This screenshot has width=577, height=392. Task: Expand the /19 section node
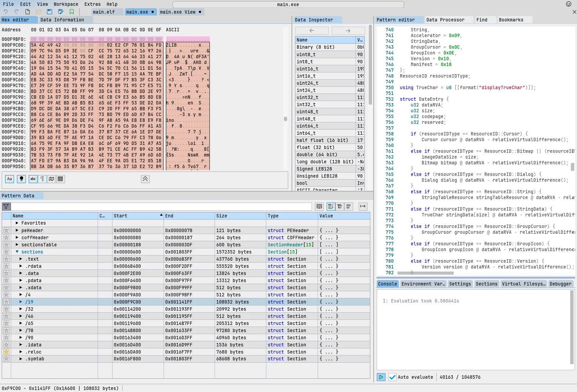click(x=21, y=302)
